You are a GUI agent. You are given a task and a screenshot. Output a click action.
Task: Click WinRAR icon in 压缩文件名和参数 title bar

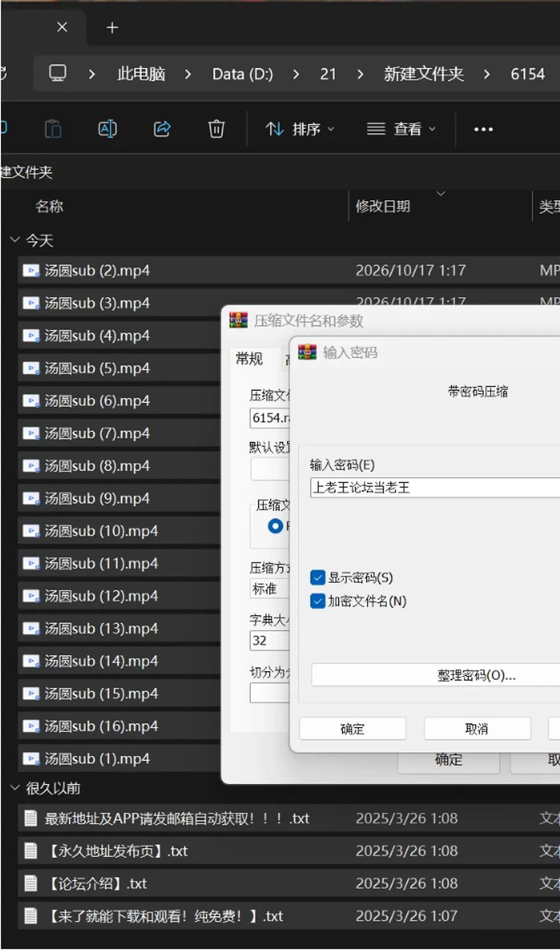pyautogui.click(x=238, y=320)
